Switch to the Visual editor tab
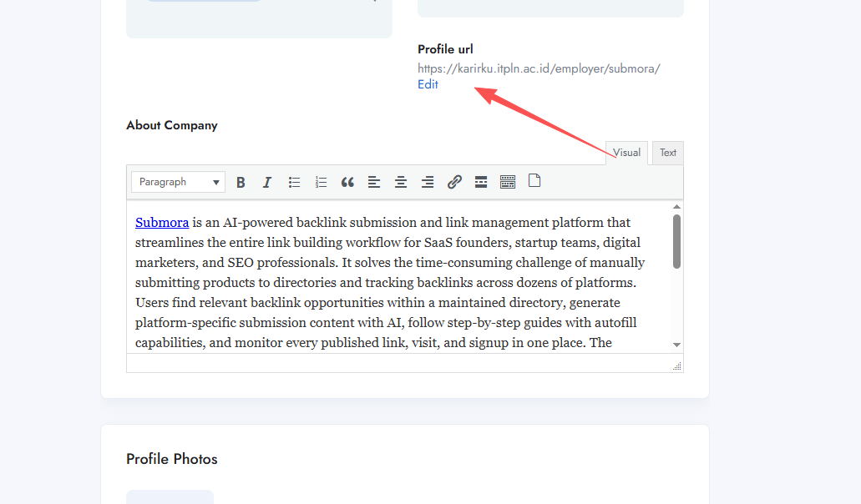The image size is (861, 504). [626, 153]
